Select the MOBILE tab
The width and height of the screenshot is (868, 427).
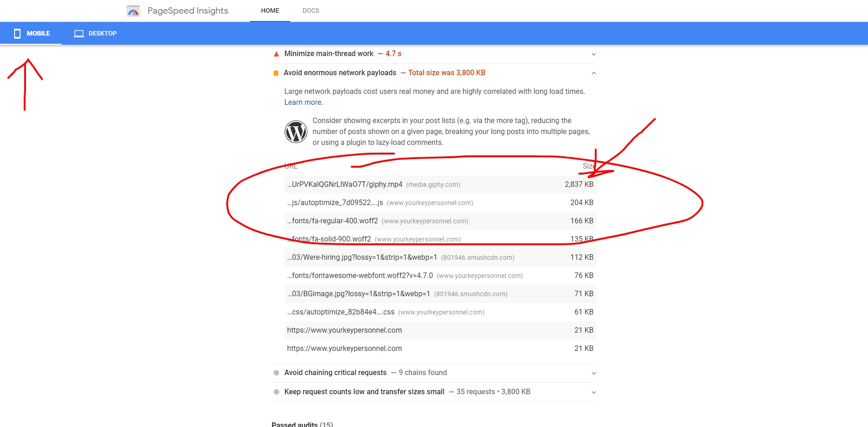point(31,33)
